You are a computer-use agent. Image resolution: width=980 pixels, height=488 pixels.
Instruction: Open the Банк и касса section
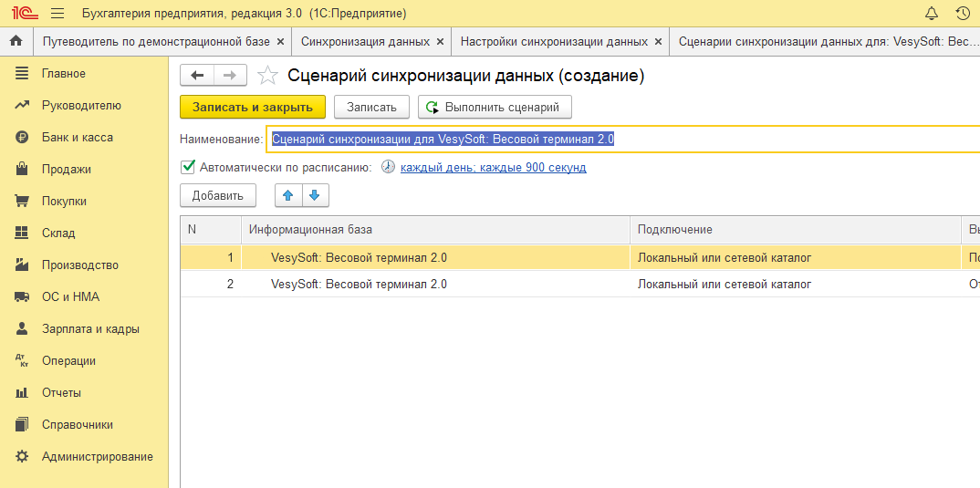77,137
